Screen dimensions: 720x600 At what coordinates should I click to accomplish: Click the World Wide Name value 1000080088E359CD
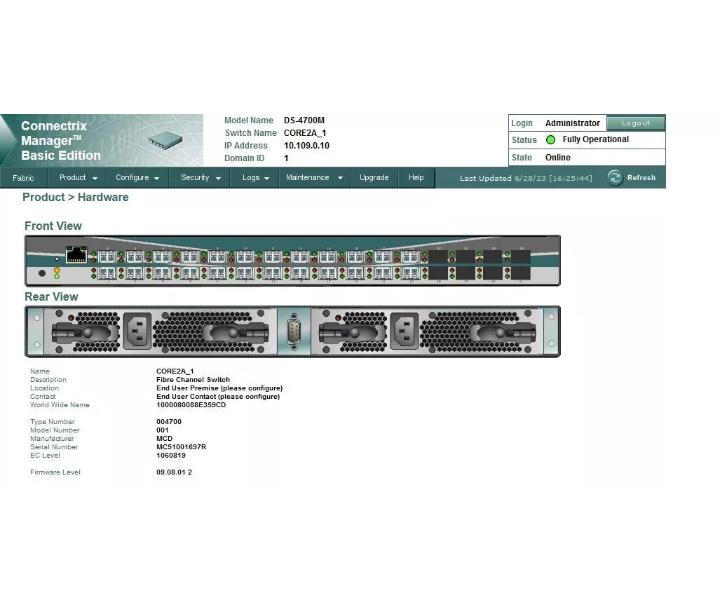coord(191,404)
